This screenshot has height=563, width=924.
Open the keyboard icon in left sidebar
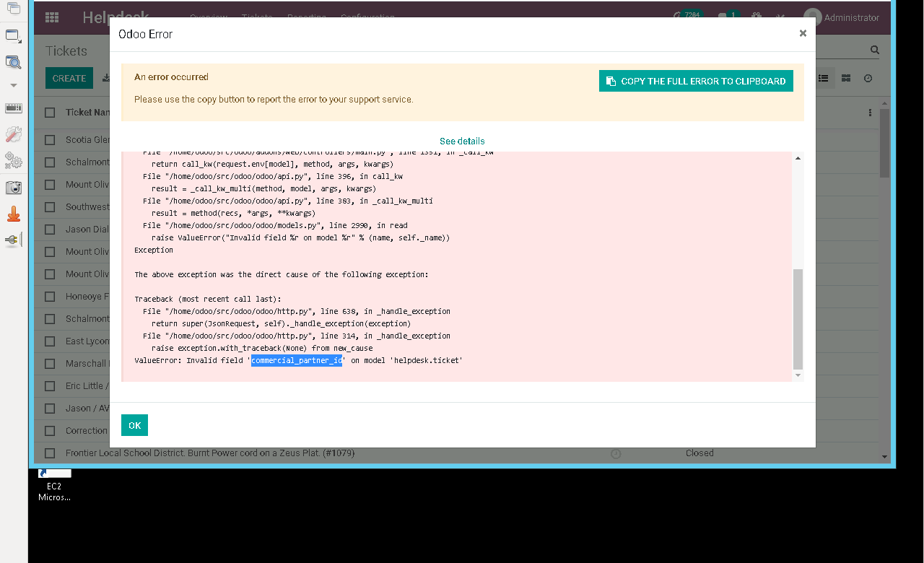click(13, 108)
